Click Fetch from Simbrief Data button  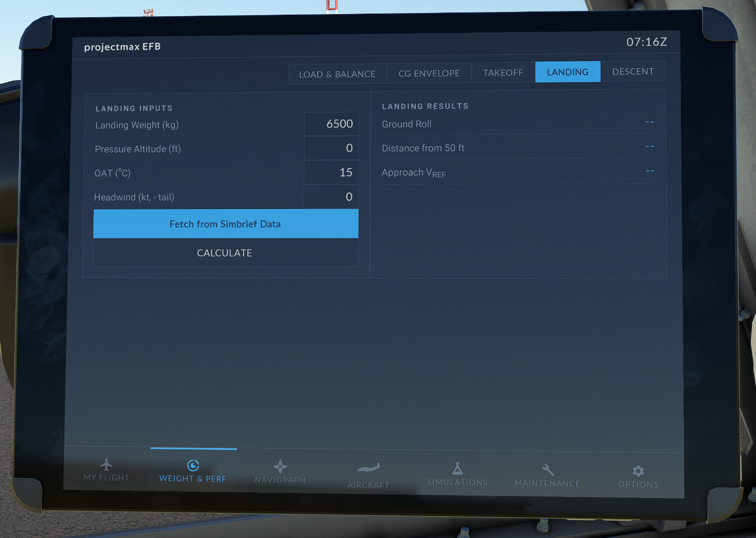click(x=226, y=224)
